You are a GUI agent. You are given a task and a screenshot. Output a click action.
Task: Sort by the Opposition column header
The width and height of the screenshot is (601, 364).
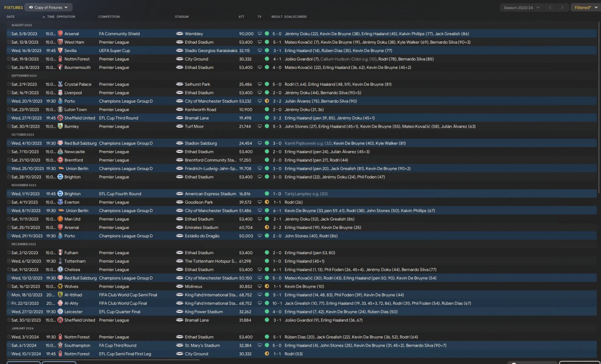[x=65, y=17]
